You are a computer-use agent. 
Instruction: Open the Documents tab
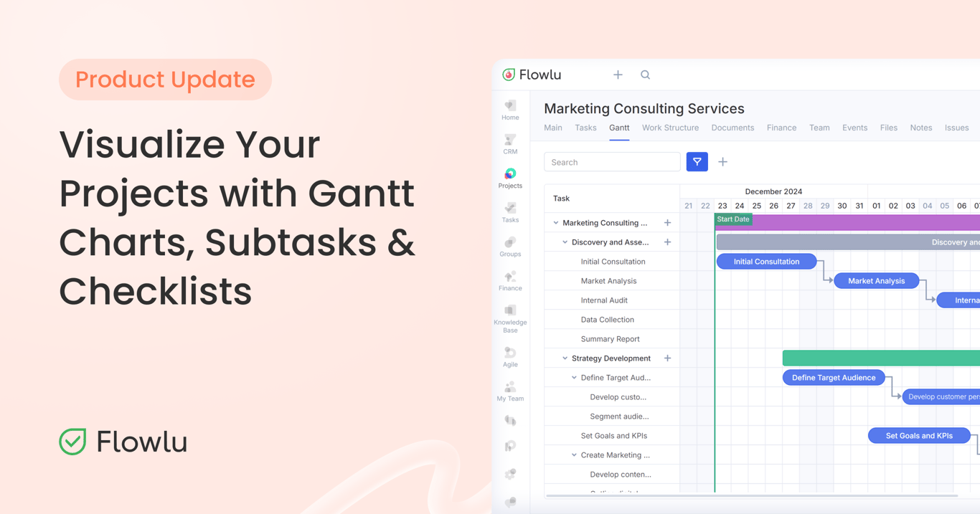pos(732,128)
